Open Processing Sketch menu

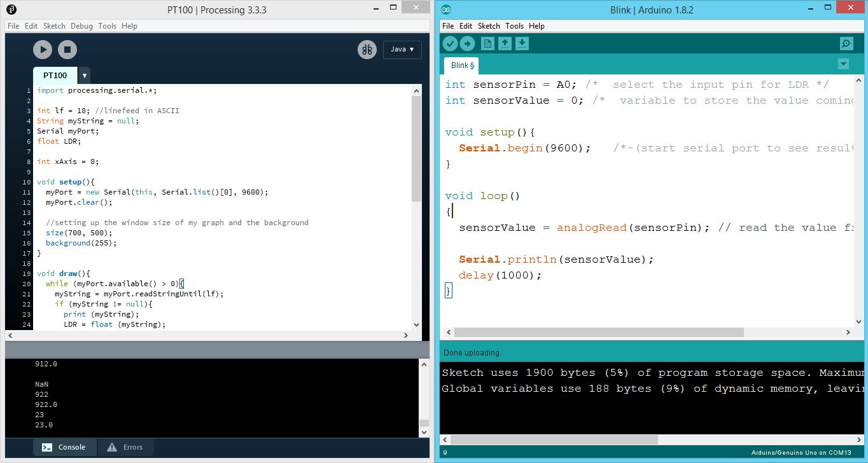54,26
